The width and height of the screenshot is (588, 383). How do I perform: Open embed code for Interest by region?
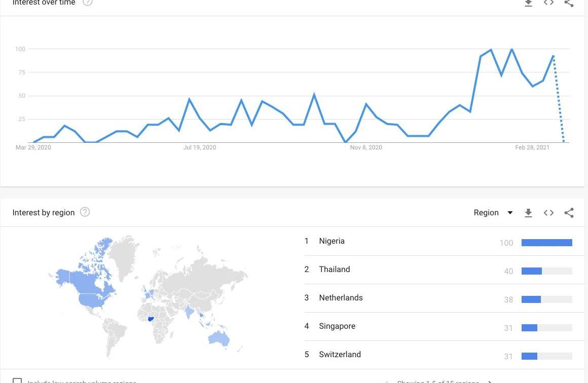pyautogui.click(x=548, y=213)
